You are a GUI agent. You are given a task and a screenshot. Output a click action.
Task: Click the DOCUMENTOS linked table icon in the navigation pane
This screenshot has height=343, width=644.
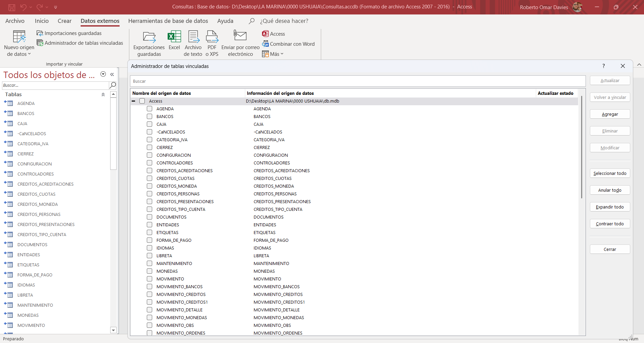click(8, 244)
